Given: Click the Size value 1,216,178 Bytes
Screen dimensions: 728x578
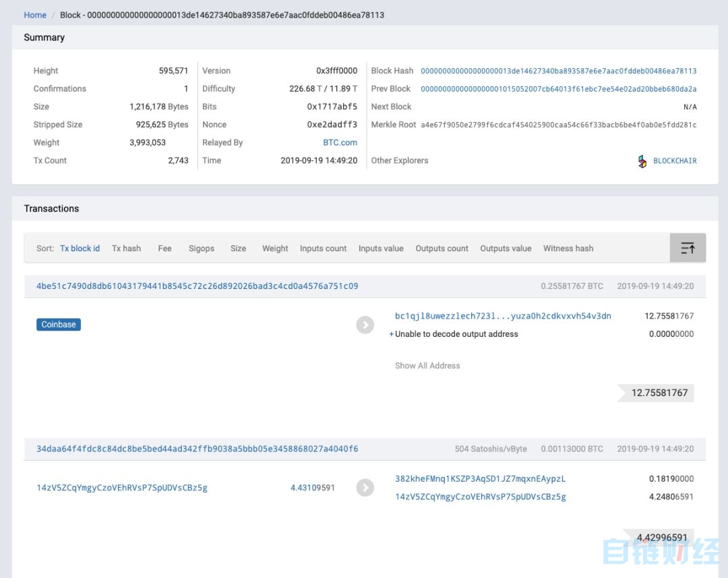Looking at the screenshot, I should click(x=159, y=106).
